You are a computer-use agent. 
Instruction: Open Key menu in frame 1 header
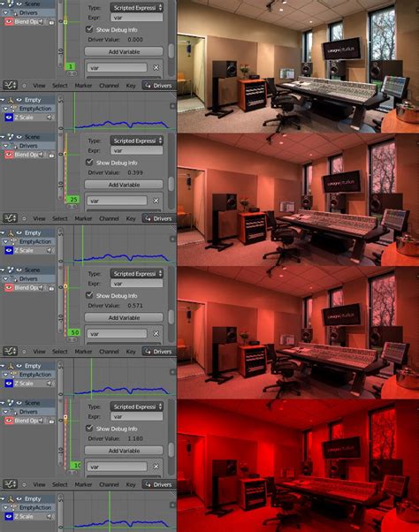tap(131, 86)
